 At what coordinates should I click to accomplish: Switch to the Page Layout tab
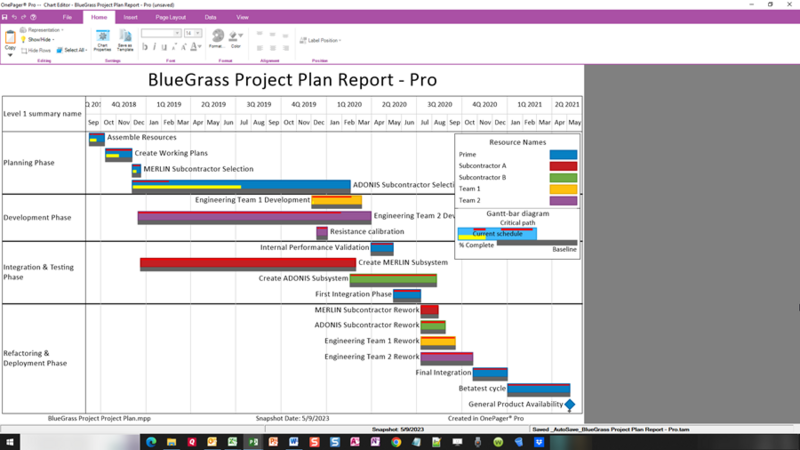pyautogui.click(x=170, y=17)
